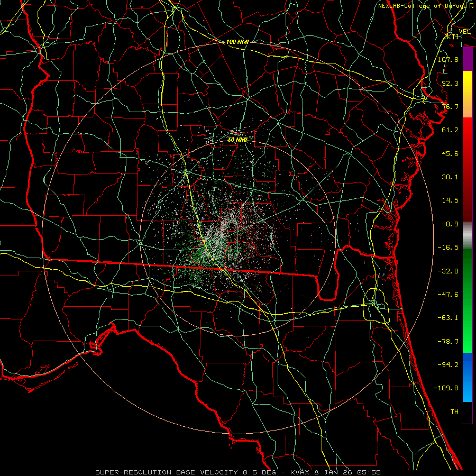Click the 50 NMI range ring label
The width and height of the screenshot is (476, 476).
237,140
